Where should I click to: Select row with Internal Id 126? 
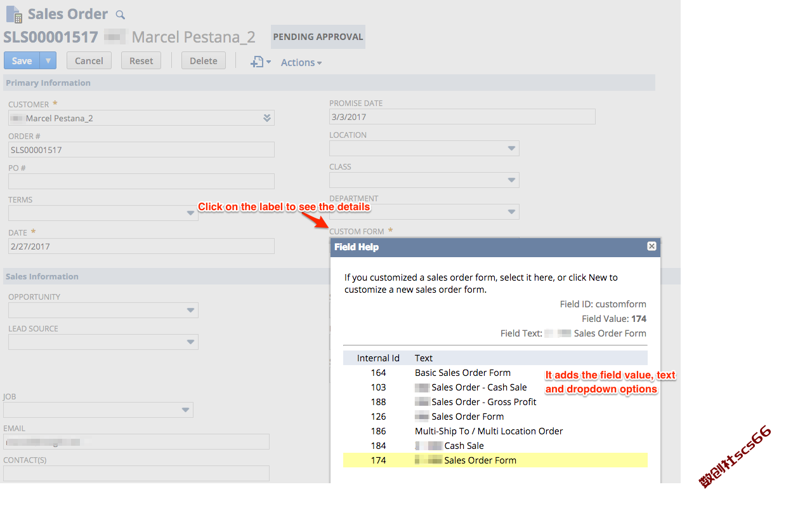click(495, 417)
